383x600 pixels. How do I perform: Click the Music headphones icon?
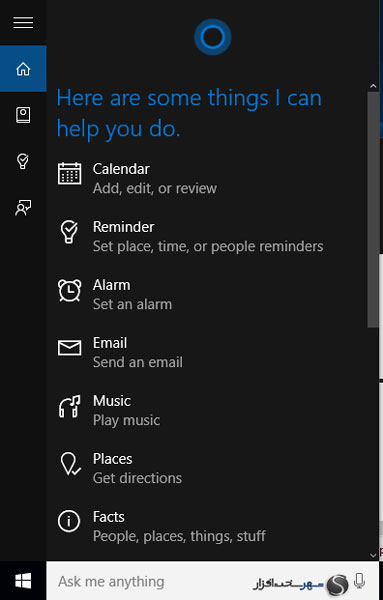(x=69, y=406)
